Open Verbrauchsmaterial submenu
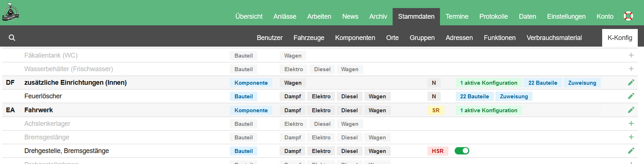Image resolution: width=644 pixels, height=164 pixels. pyautogui.click(x=554, y=38)
